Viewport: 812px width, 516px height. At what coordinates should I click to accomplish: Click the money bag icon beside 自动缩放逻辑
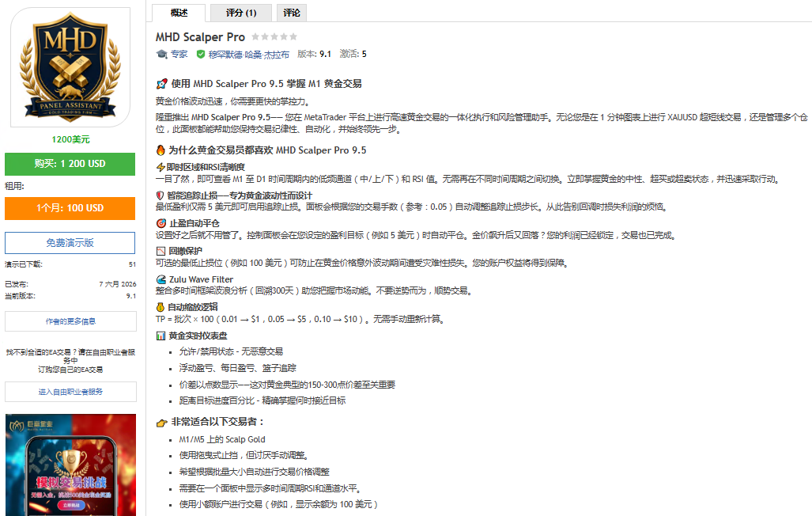coord(161,307)
